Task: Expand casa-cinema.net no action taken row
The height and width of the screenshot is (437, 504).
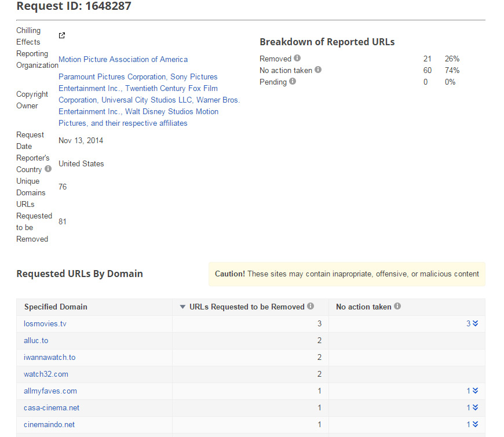Action: (x=475, y=408)
